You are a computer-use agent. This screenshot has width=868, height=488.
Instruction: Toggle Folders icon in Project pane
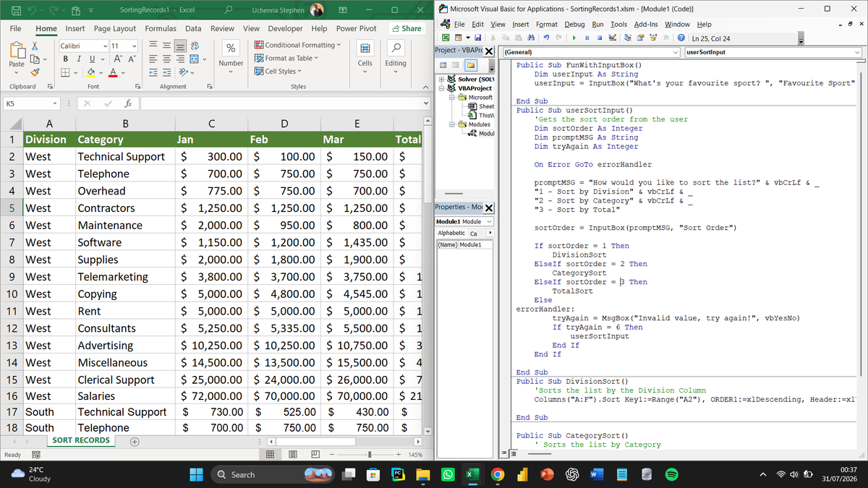(x=471, y=65)
